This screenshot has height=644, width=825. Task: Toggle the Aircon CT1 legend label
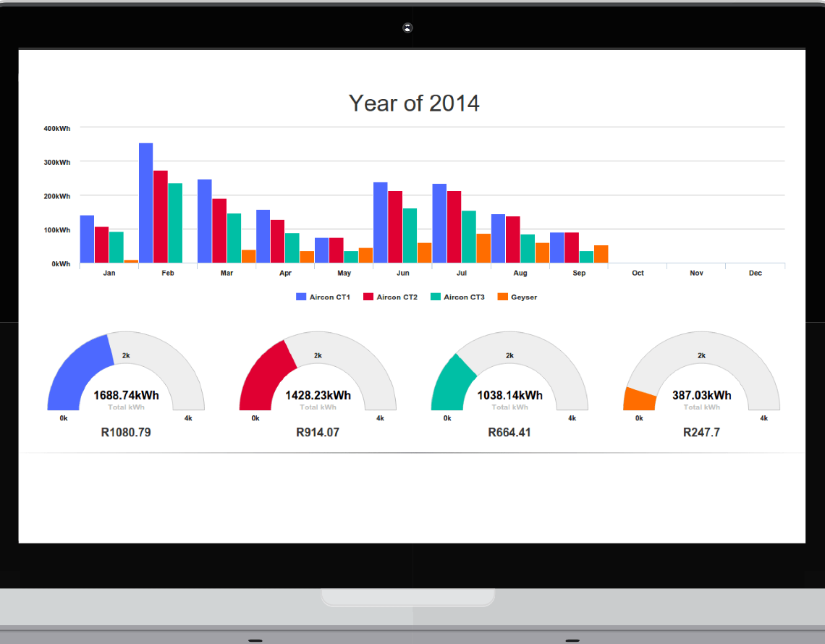point(329,297)
